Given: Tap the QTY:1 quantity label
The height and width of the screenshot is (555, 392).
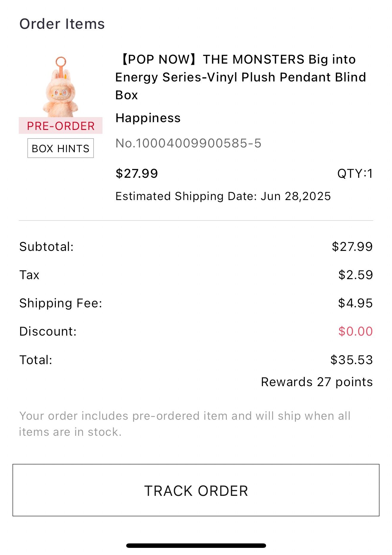Looking at the screenshot, I should [355, 173].
